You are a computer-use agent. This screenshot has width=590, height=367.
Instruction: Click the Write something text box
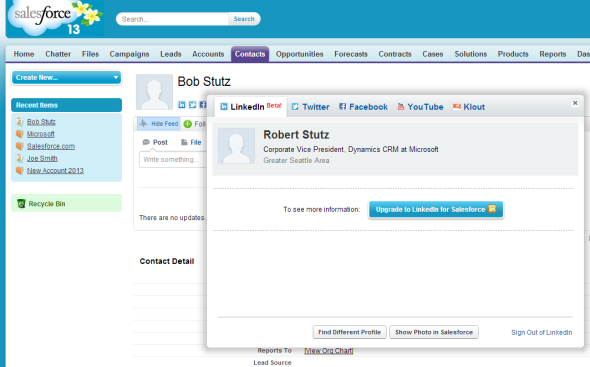[x=173, y=160]
